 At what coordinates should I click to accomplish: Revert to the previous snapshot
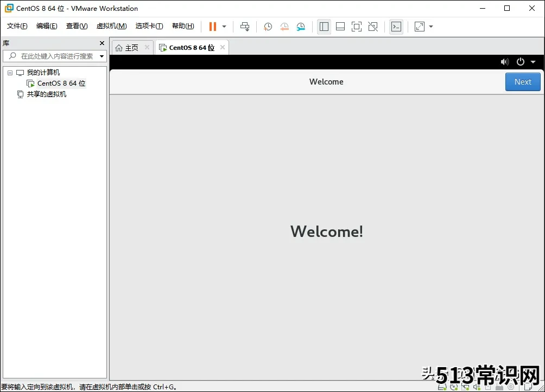284,27
